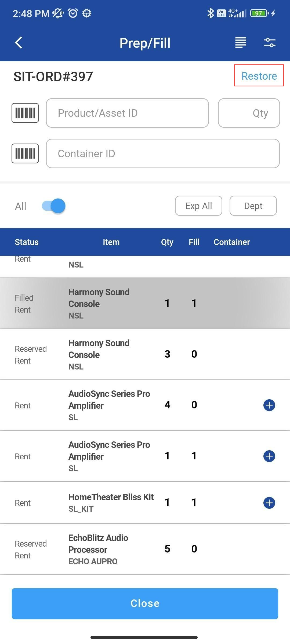The width and height of the screenshot is (290, 644).
Task: Focus the Container ID field
Action: [163, 153]
